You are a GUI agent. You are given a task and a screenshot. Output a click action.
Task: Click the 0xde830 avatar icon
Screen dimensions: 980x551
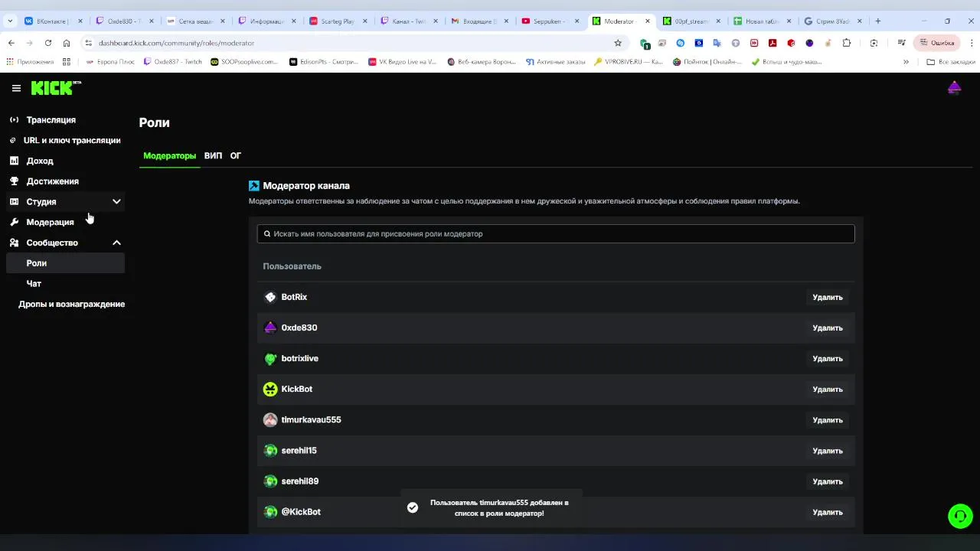pyautogui.click(x=270, y=328)
